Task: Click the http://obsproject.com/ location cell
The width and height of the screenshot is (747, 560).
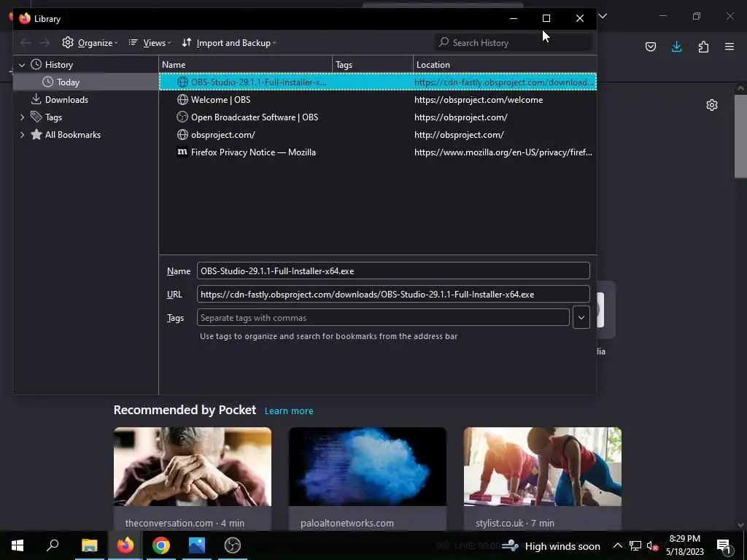Action: (x=459, y=135)
